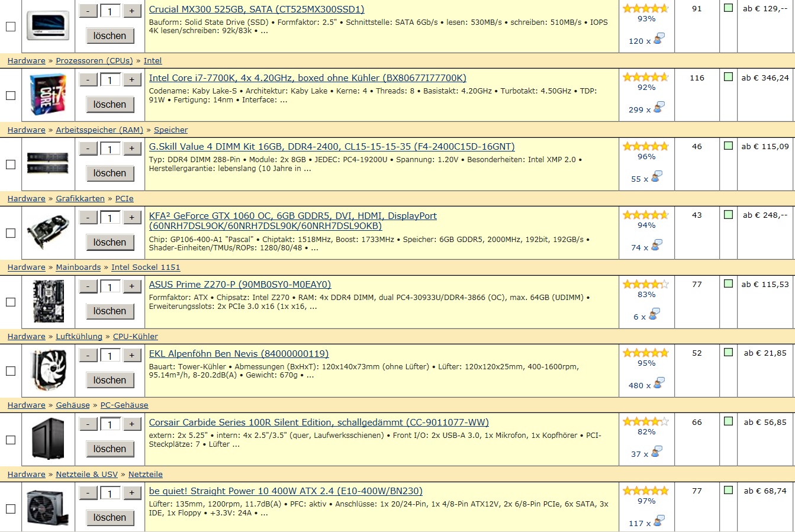Click star rating of KFA² GeForce GTX 1060

point(646,215)
